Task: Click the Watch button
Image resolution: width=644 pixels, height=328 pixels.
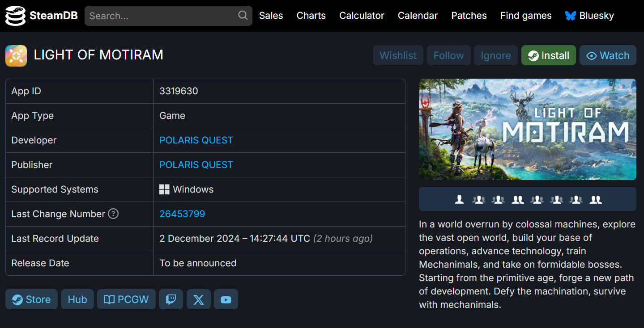Action: [608, 55]
